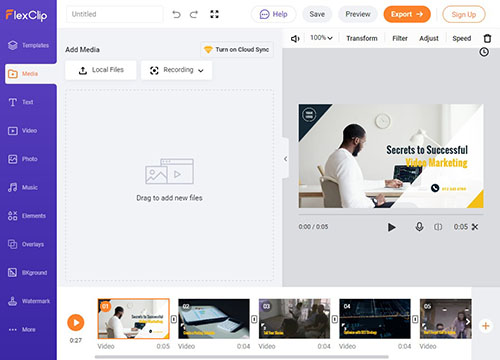The width and height of the screenshot is (500, 360).
Task: Click the storyboard horizontal scrollbar
Action: pos(242,357)
